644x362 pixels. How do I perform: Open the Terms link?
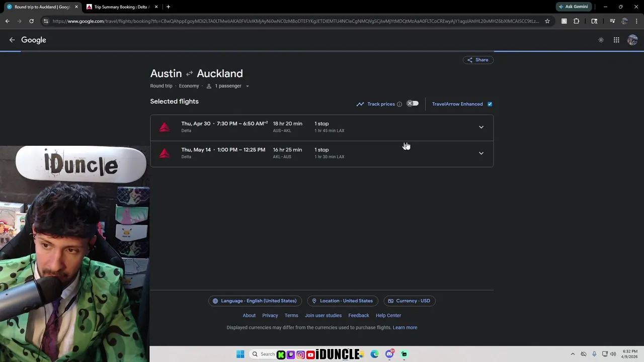click(x=291, y=315)
